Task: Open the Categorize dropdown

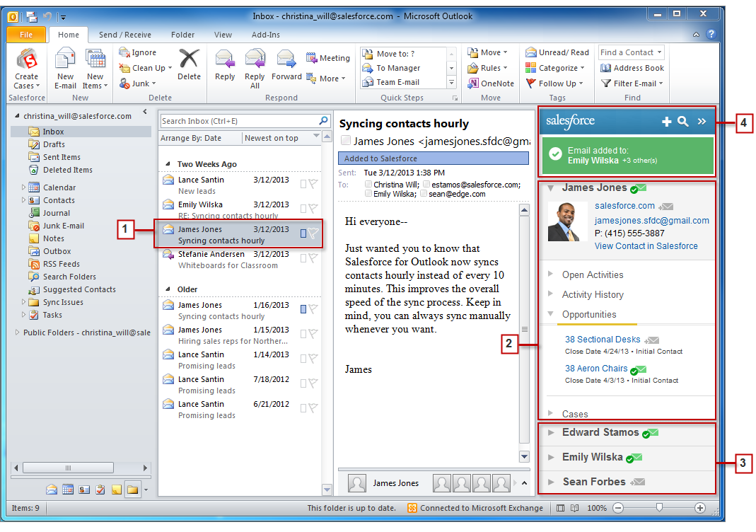Action: (x=555, y=68)
